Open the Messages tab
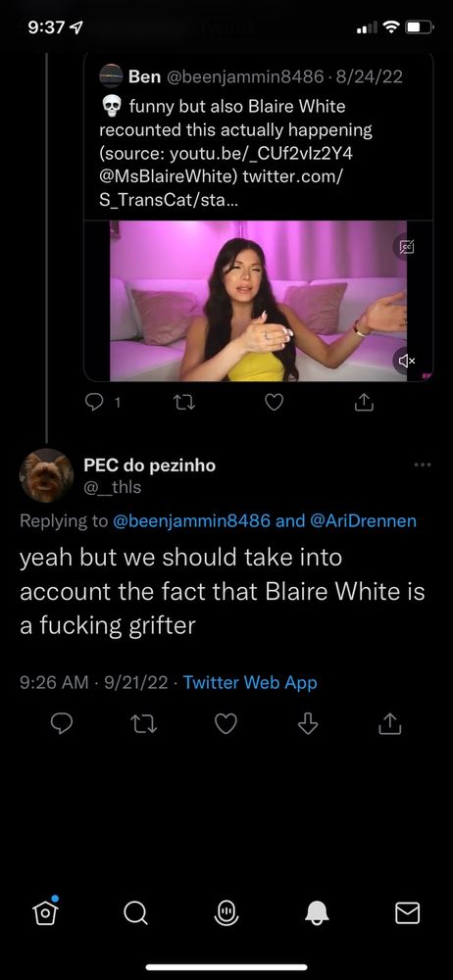The width and height of the screenshot is (453, 980). coord(407,913)
